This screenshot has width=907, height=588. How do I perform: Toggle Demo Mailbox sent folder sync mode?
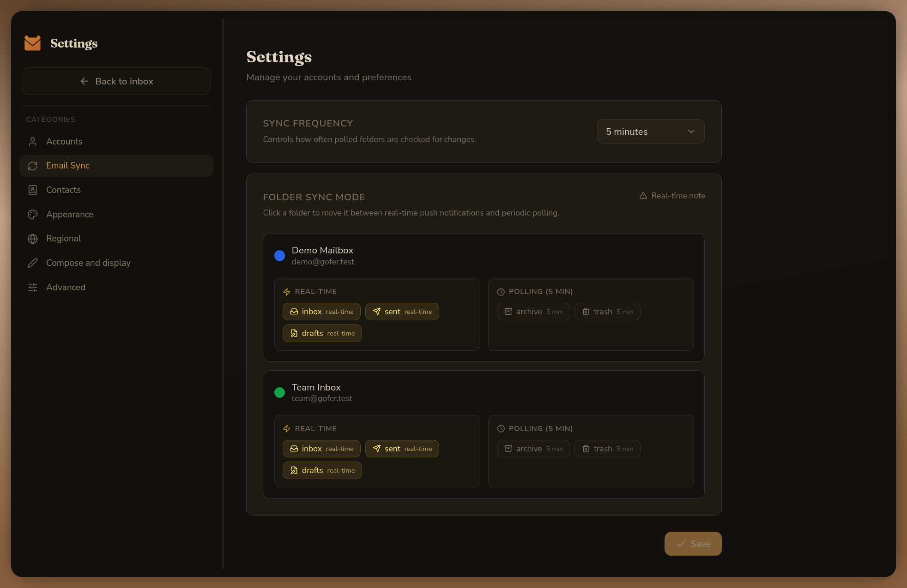(x=402, y=312)
